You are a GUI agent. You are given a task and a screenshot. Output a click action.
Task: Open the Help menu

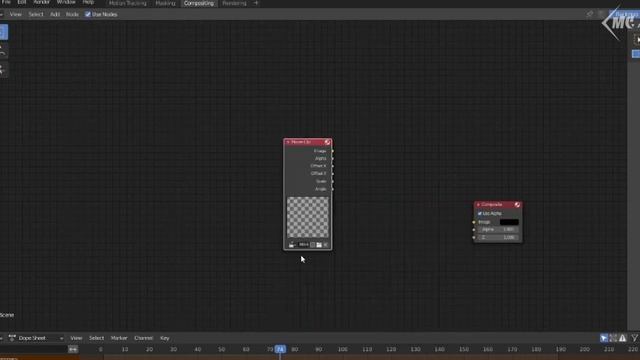(88, 2)
